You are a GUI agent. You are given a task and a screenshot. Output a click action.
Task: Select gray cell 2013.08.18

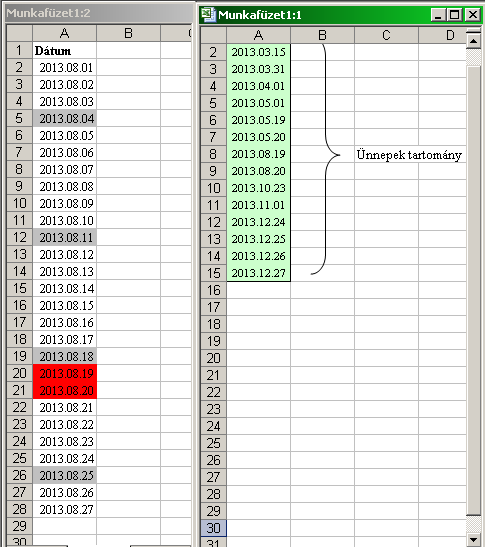(x=65, y=357)
